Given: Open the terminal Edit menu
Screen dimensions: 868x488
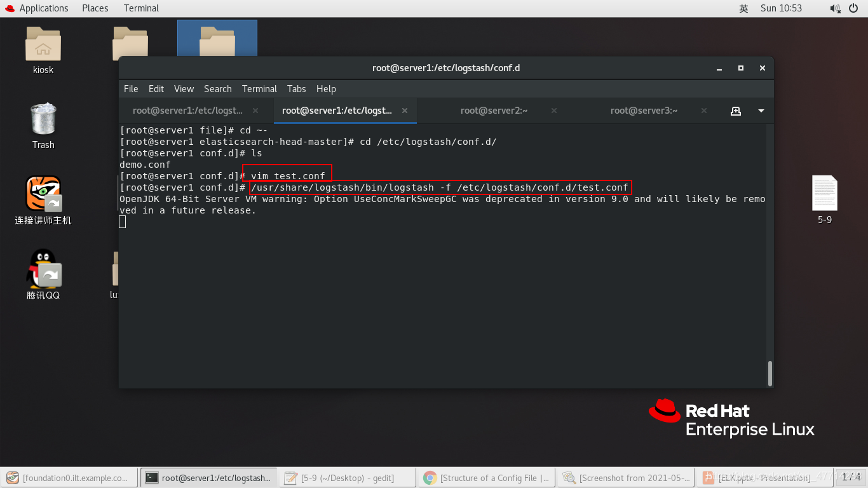Looking at the screenshot, I should [x=156, y=89].
